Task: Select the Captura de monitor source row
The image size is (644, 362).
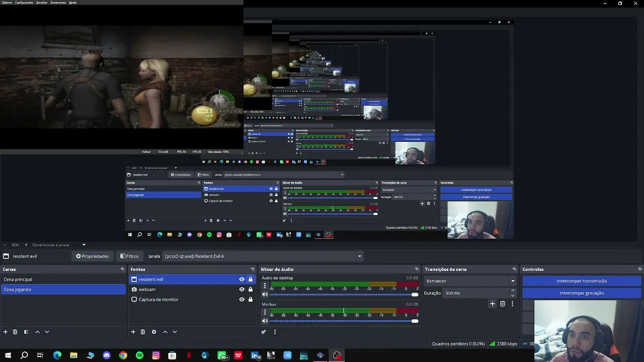Action: [x=193, y=300]
